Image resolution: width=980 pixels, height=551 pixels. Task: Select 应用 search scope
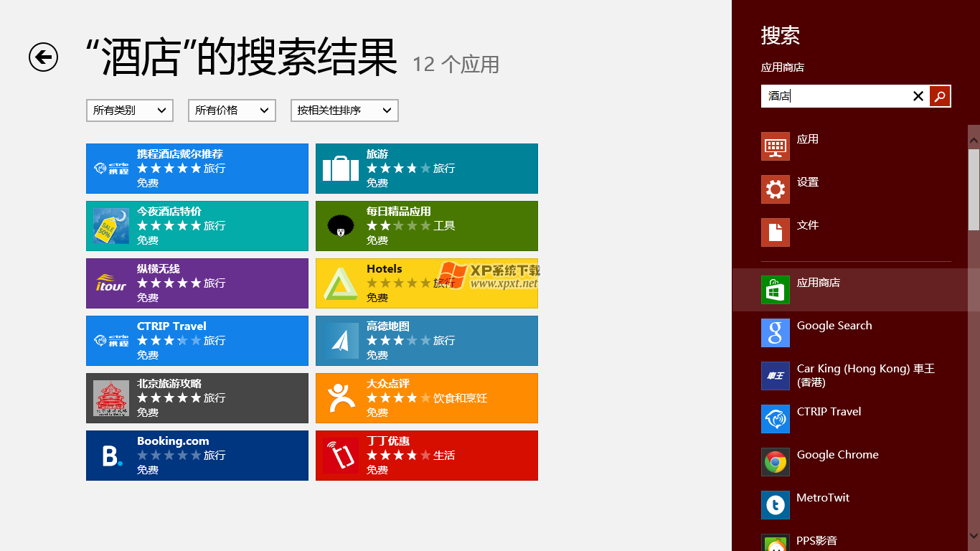856,146
